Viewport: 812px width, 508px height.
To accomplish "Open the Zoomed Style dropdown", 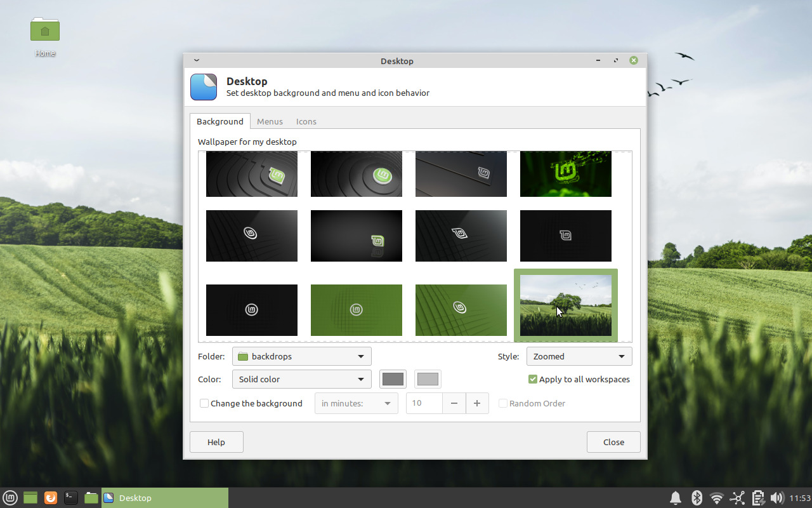I will click(579, 356).
